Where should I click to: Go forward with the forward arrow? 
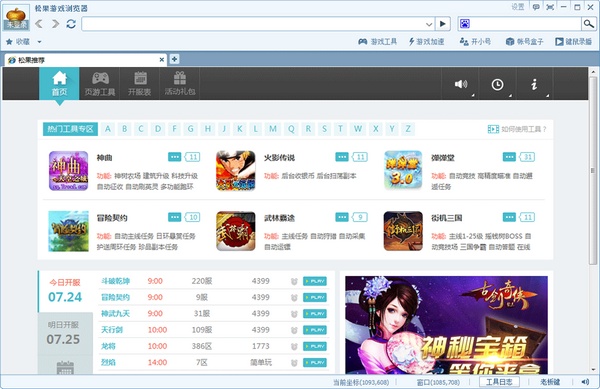point(55,24)
